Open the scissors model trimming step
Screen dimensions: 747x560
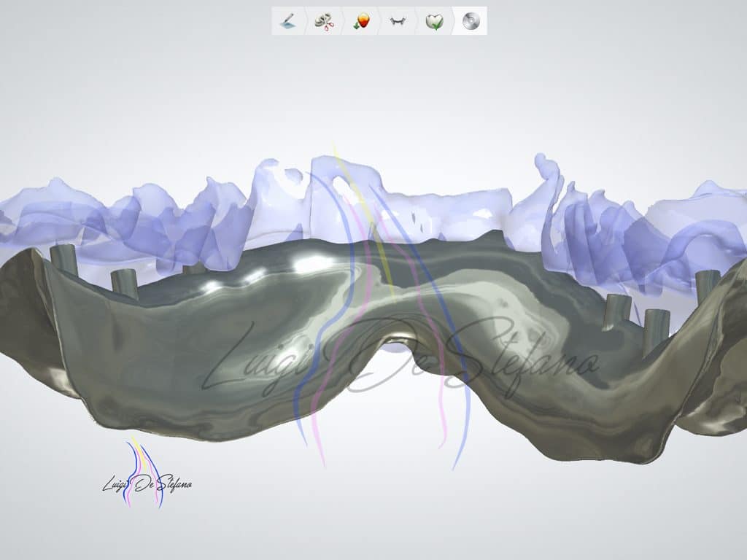click(324, 22)
